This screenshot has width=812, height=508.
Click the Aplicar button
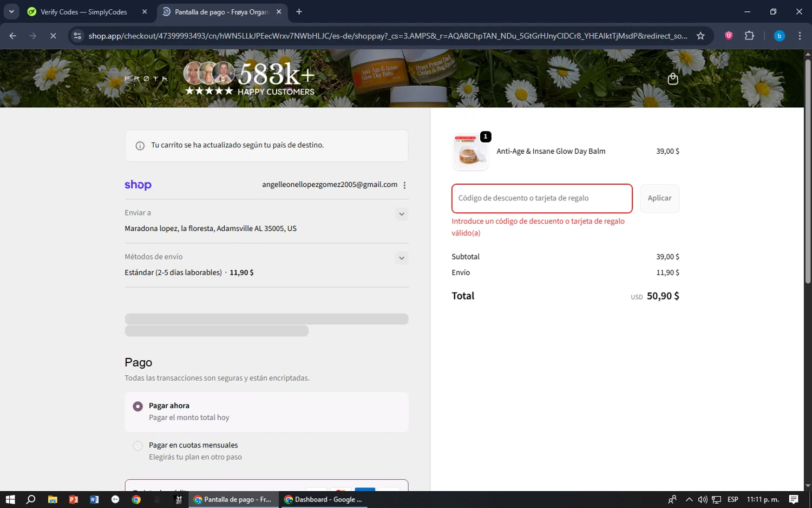click(x=659, y=198)
